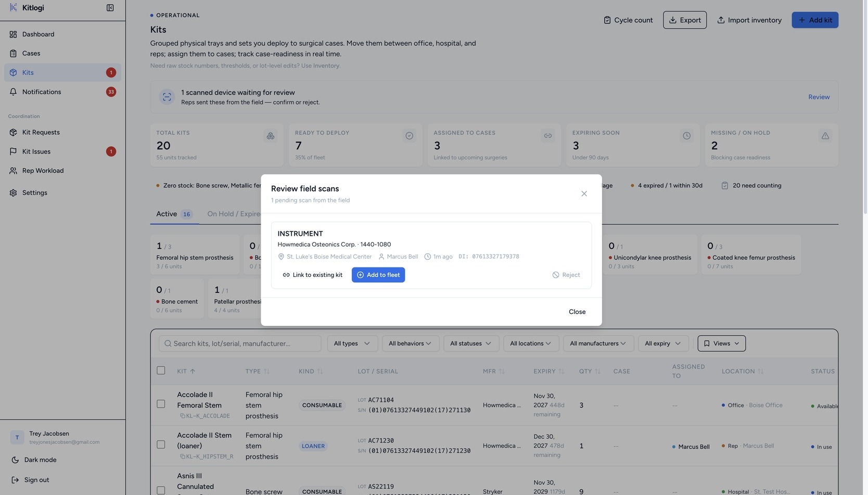Open the All statuses dropdown
868x495 pixels.
coord(471,344)
